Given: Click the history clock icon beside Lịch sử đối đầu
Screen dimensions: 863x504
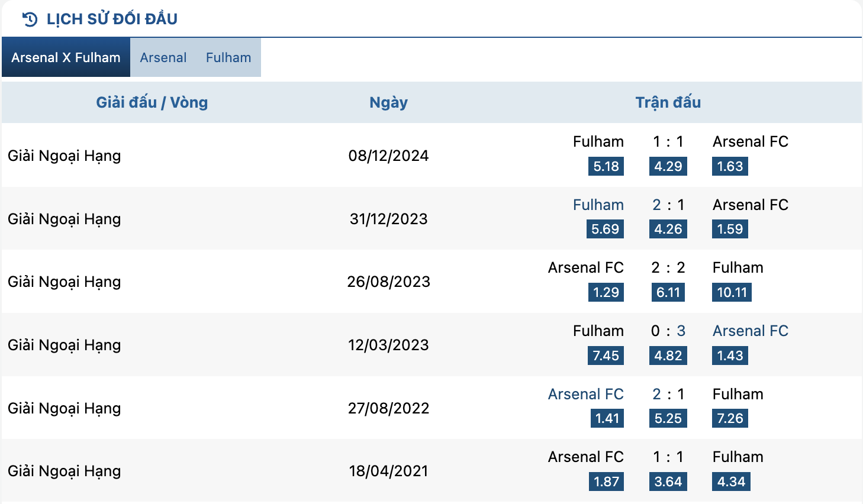Looking at the screenshot, I should pos(30,20).
